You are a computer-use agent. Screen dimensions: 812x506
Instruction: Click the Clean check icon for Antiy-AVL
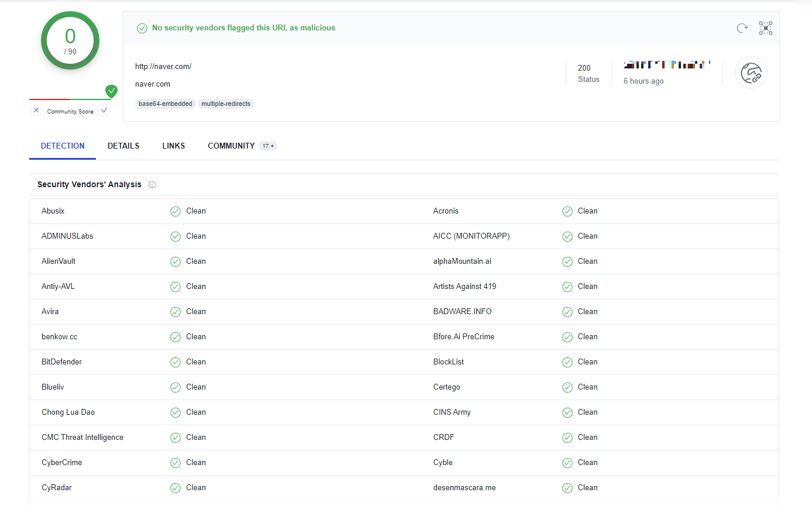pyautogui.click(x=176, y=287)
